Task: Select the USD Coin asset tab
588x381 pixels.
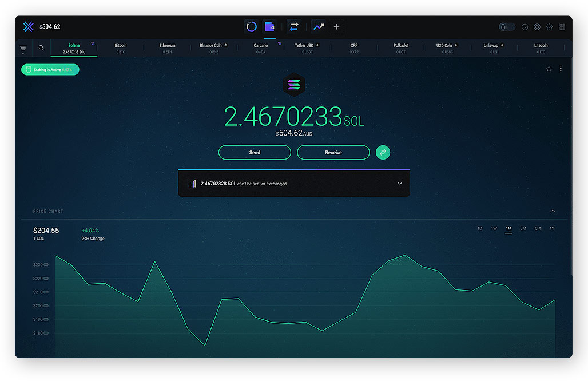Action: coord(447,49)
